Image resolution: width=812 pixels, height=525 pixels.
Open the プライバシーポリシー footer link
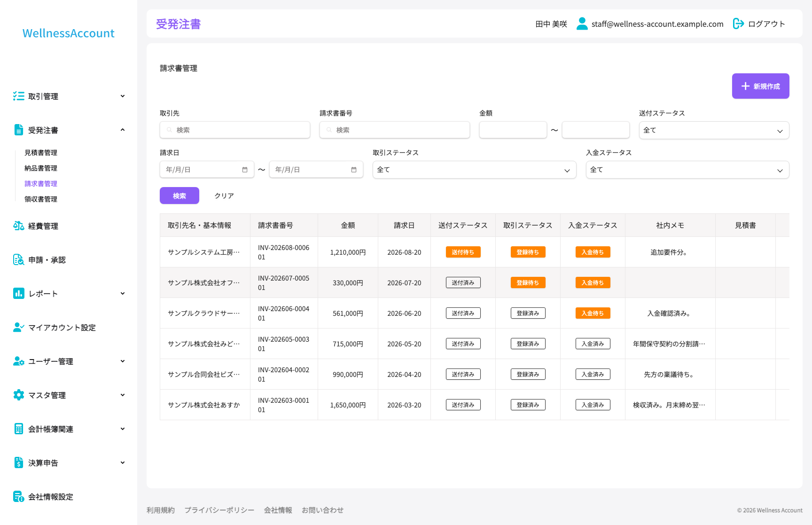pyautogui.click(x=219, y=510)
